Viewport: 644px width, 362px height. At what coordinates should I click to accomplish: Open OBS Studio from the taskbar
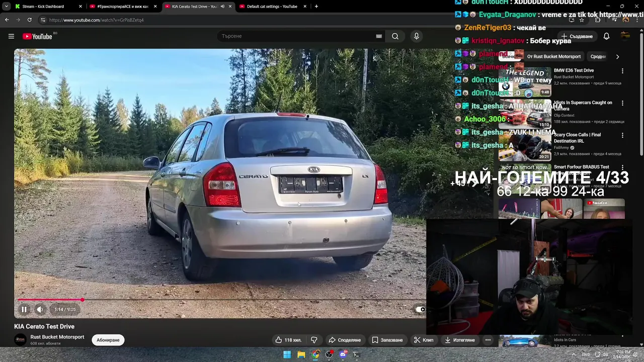coord(329,354)
